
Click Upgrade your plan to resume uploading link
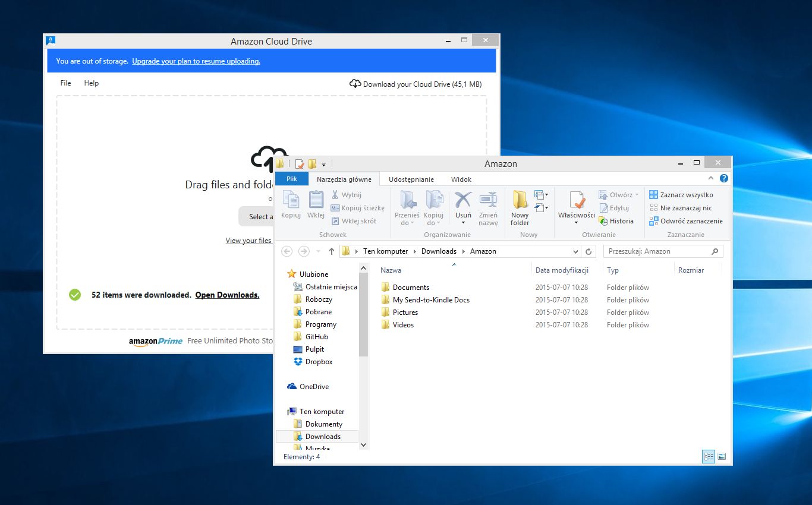pyautogui.click(x=196, y=61)
